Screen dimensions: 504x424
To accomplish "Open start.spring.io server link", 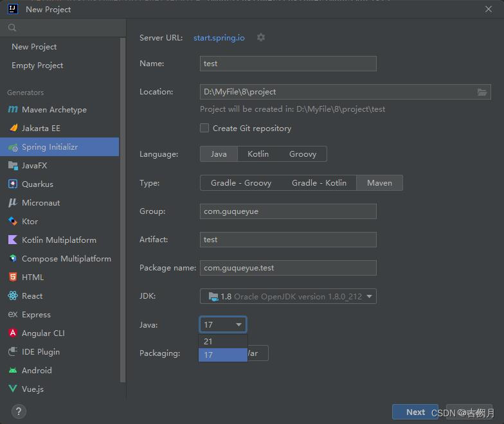I will [219, 37].
